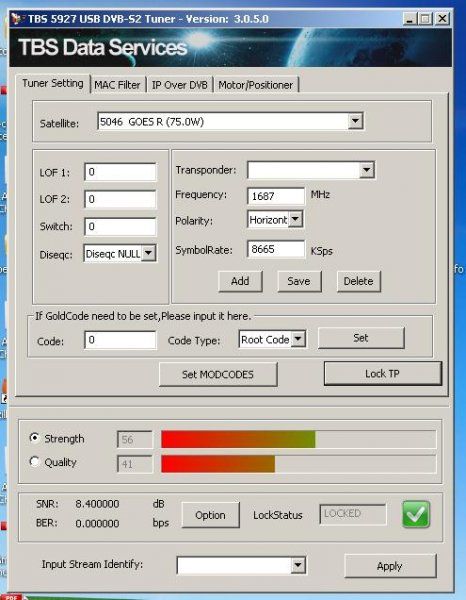Select the Quality radio button
This screenshot has height=600, width=466.
point(34,461)
